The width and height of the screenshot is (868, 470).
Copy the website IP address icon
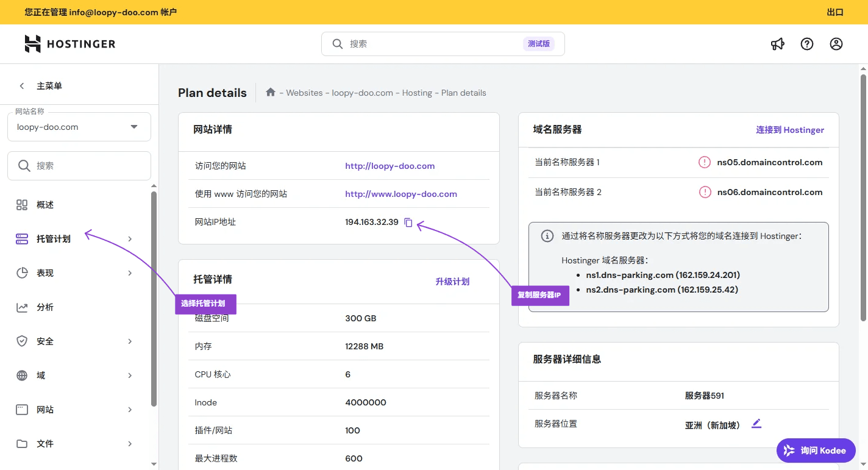pos(408,223)
